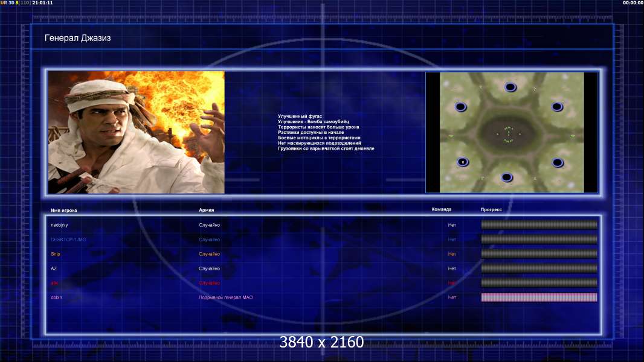
Task: Click the top start position marker on the minimap
Action: tap(510, 87)
